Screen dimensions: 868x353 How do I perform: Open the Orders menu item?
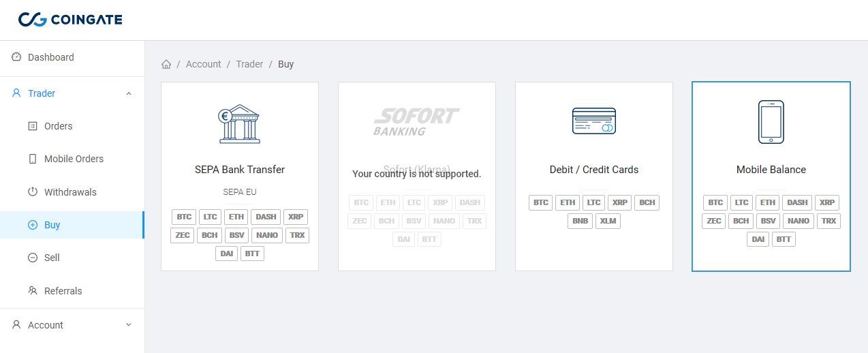(58, 126)
